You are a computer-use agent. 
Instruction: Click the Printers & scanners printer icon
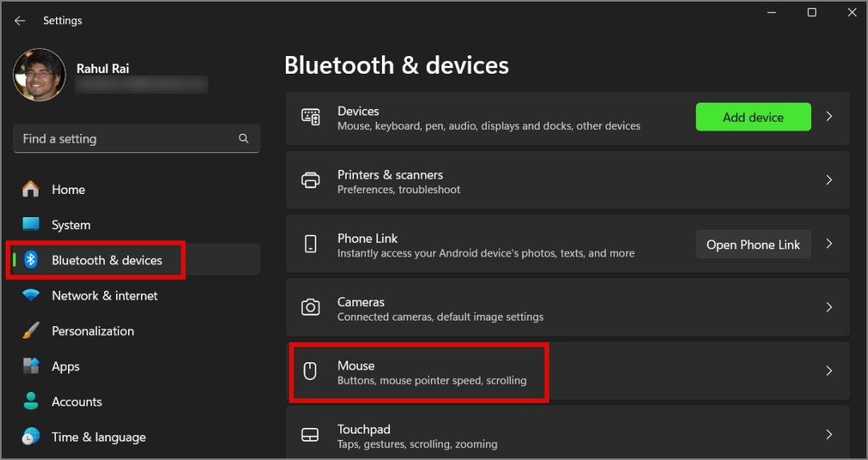[x=311, y=180]
